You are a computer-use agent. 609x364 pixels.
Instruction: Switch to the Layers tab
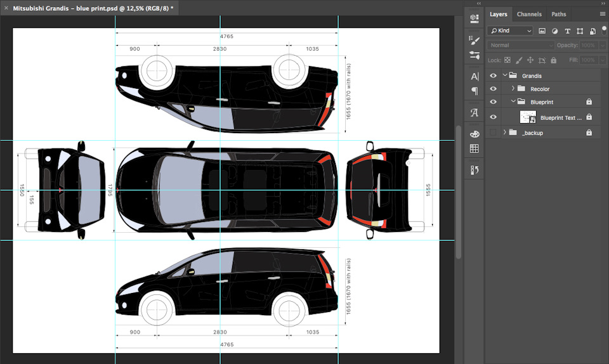(x=499, y=15)
